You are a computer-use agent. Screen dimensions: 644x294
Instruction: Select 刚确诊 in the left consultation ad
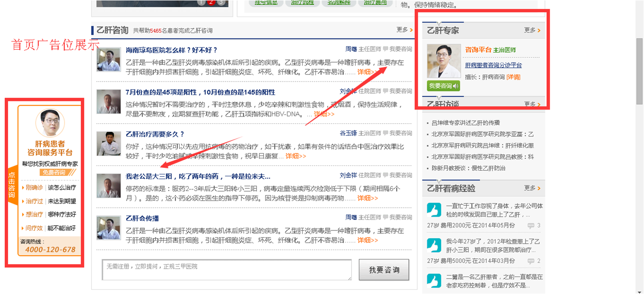tap(34, 188)
